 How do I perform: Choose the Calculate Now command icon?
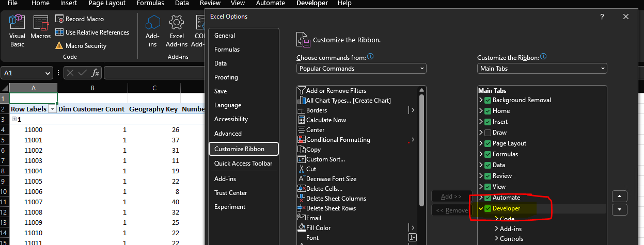(x=302, y=120)
